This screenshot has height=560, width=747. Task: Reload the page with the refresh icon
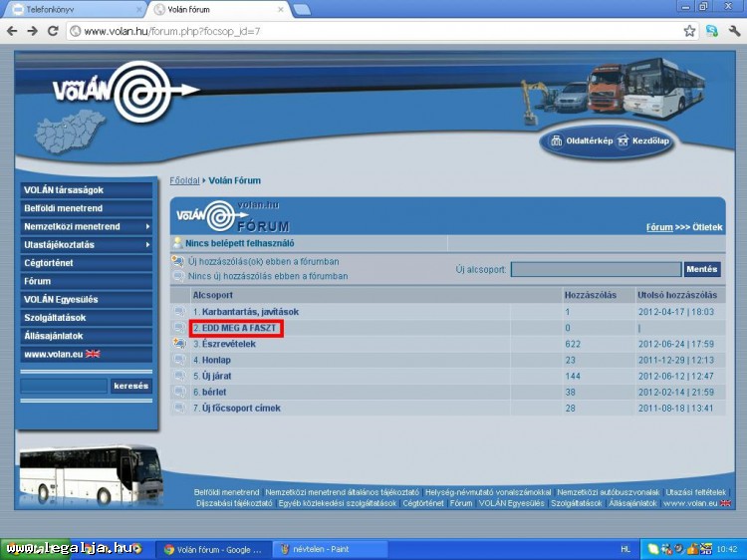(54, 31)
